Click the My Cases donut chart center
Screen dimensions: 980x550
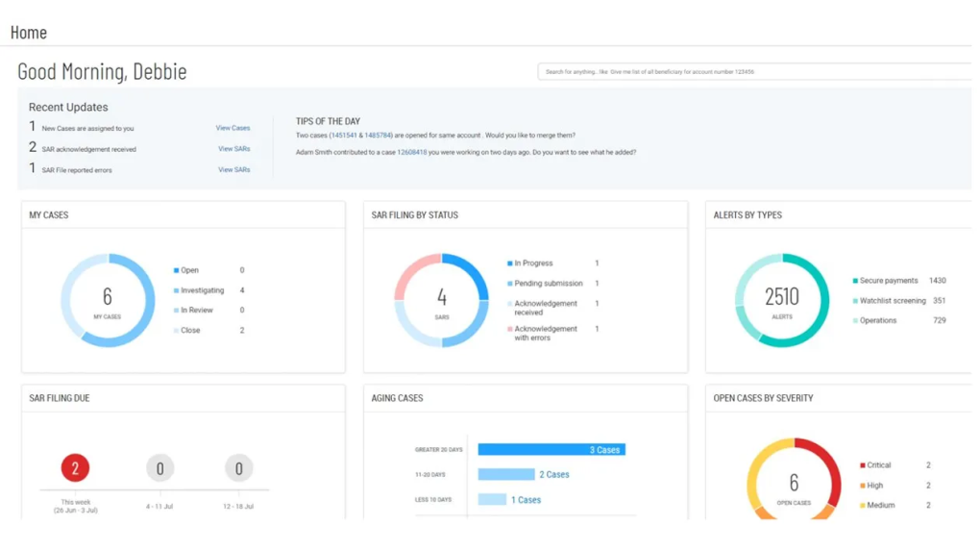(x=108, y=300)
